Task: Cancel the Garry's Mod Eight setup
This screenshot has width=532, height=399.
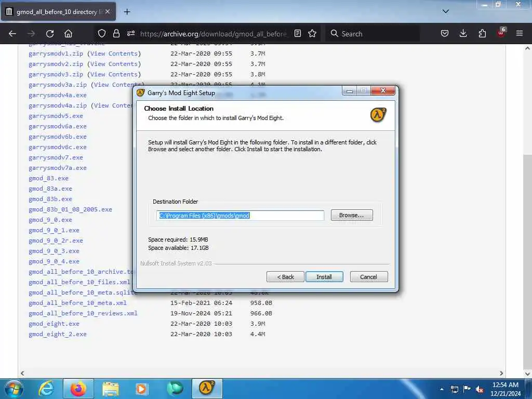Action: tap(368, 277)
